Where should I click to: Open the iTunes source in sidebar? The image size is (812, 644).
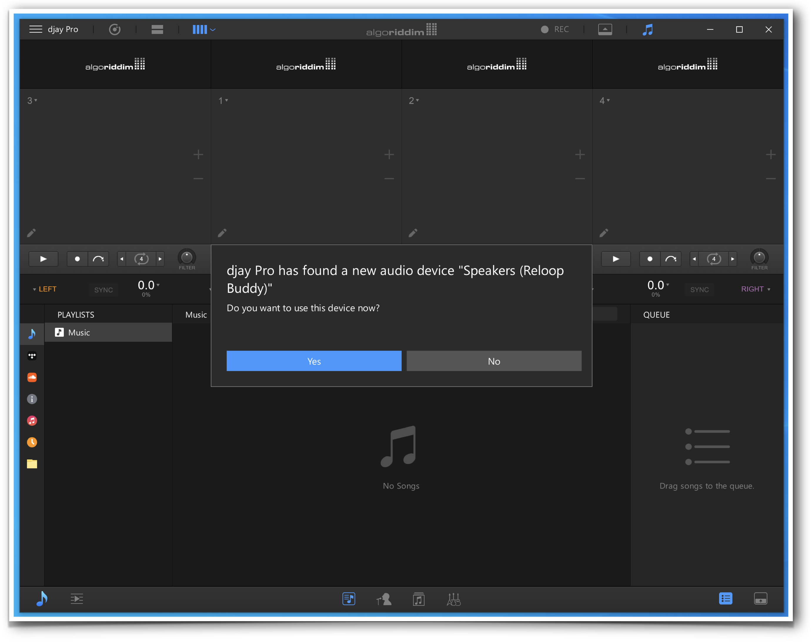point(32,420)
